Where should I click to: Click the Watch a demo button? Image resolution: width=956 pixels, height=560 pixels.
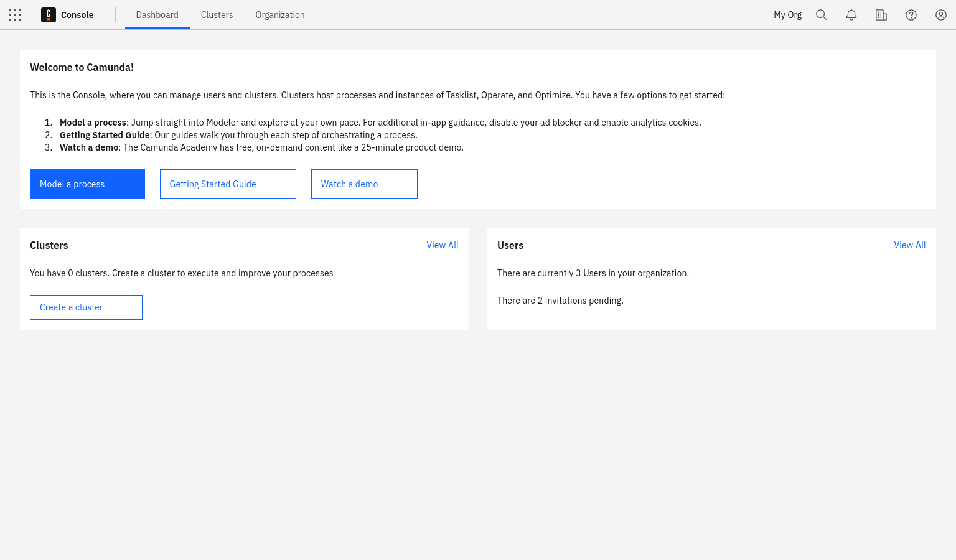tap(364, 184)
